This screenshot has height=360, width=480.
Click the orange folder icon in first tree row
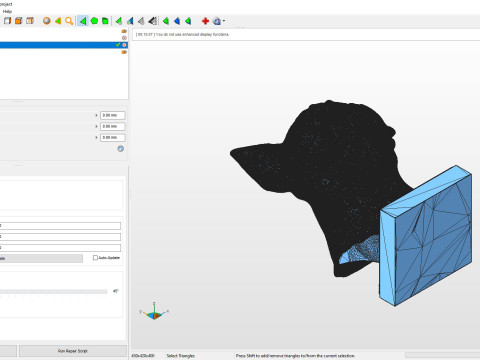(124, 31)
